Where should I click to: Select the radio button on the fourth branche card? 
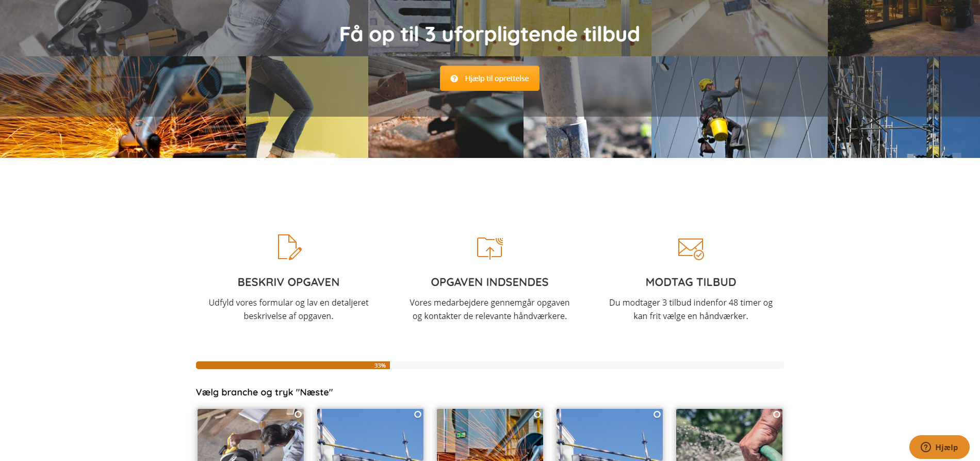pyautogui.click(x=657, y=415)
